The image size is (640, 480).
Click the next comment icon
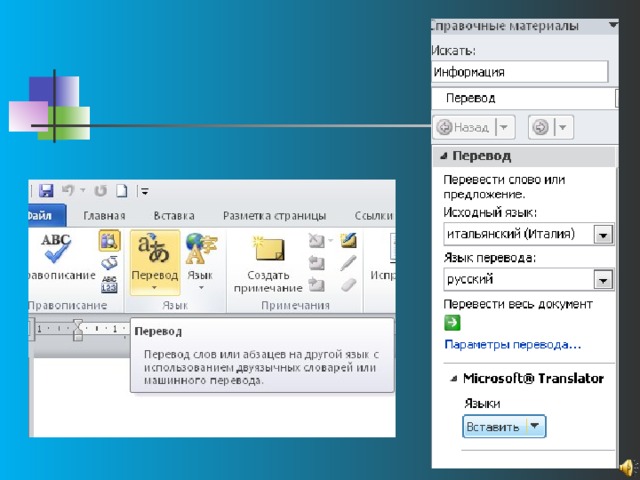pyautogui.click(x=316, y=284)
